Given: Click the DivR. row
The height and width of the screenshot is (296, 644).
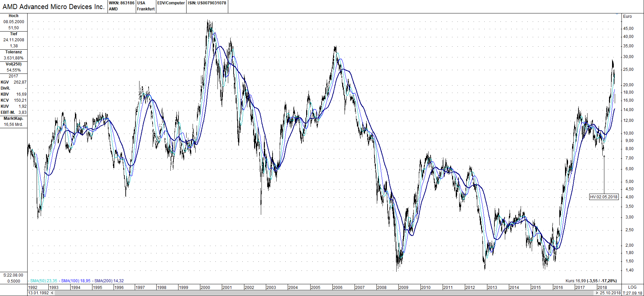Looking at the screenshot, I should pyautogui.click(x=13, y=88).
